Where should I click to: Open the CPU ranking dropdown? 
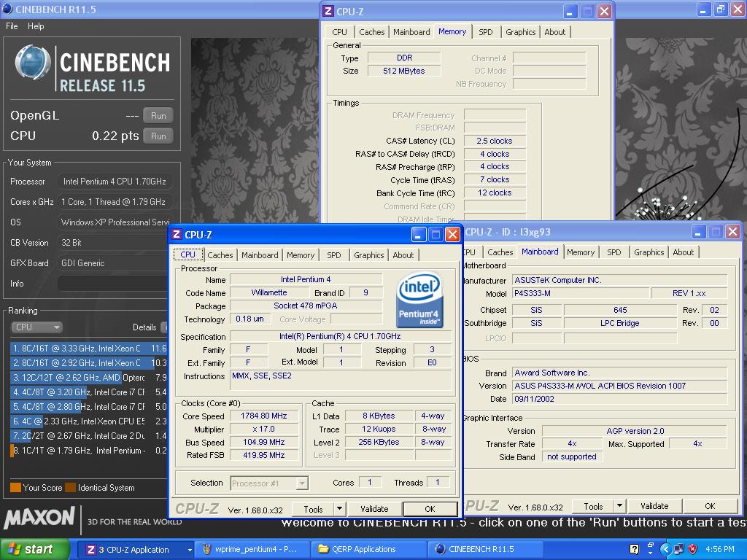point(36,327)
